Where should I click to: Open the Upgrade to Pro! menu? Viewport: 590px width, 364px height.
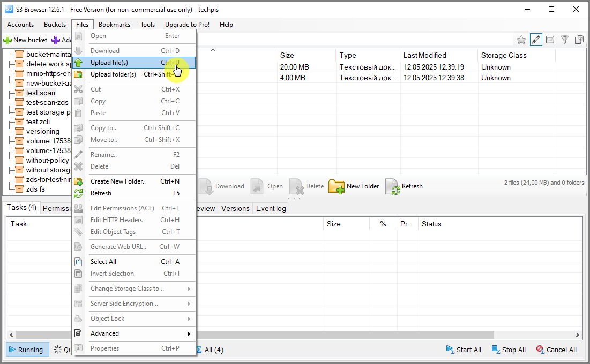pyautogui.click(x=188, y=25)
